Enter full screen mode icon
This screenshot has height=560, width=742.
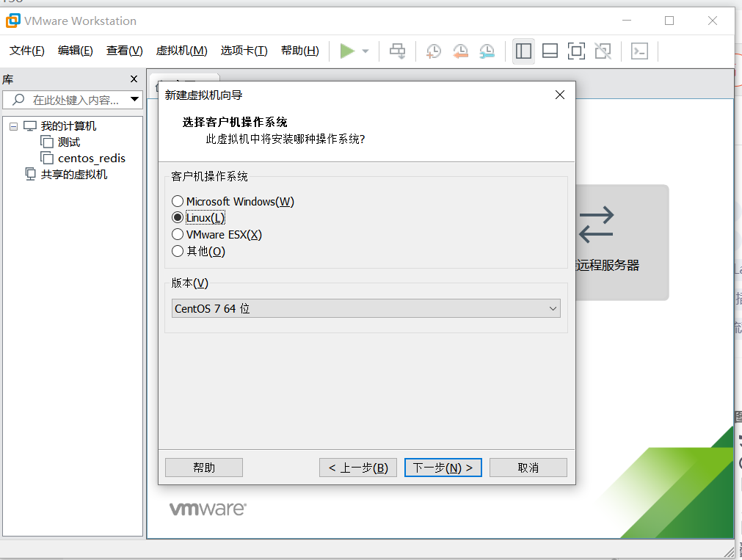tap(576, 51)
